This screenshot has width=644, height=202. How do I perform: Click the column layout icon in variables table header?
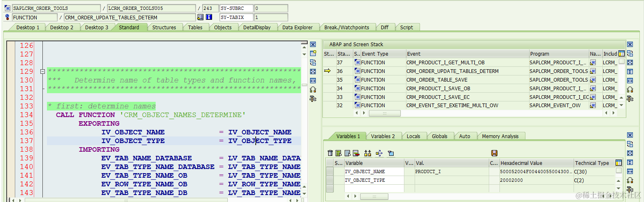coord(618,163)
